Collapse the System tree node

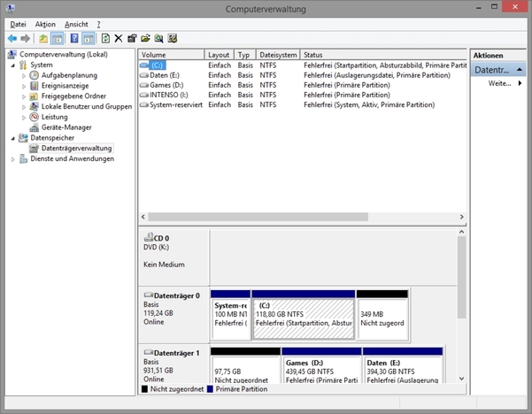tap(13, 65)
